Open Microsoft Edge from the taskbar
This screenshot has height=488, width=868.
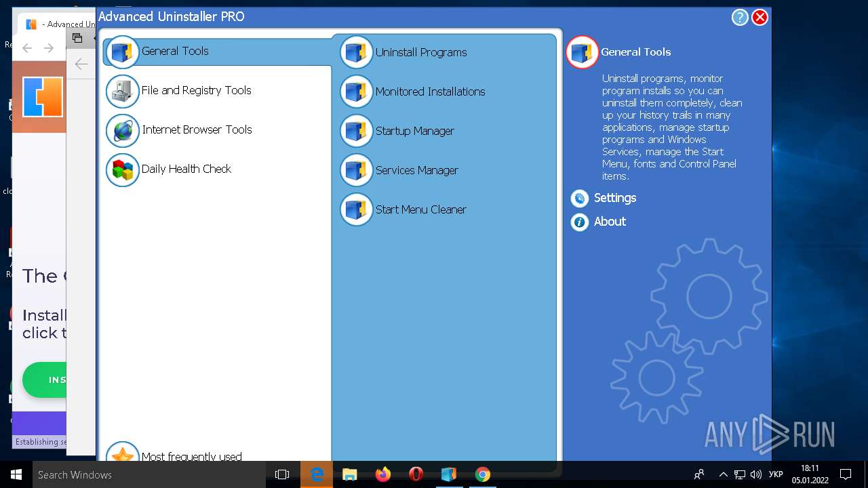317,474
